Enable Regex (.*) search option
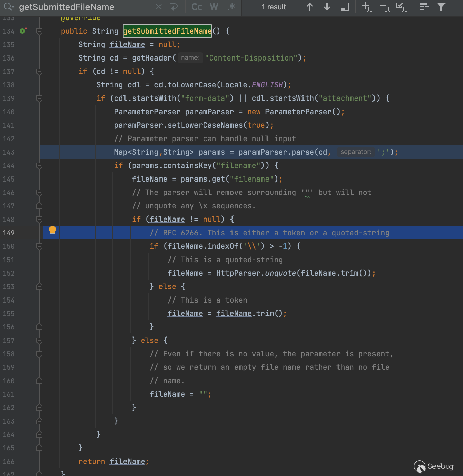463x476 pixels. point(231,7)
